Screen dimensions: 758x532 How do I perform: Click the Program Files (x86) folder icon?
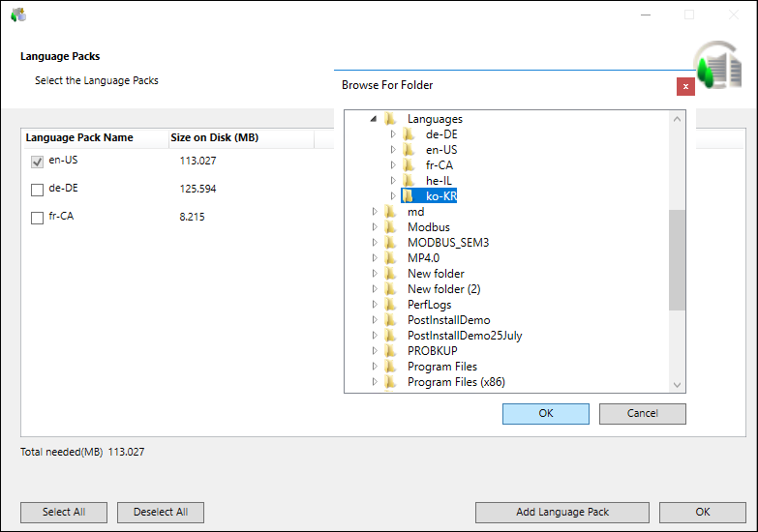(390, 382)
